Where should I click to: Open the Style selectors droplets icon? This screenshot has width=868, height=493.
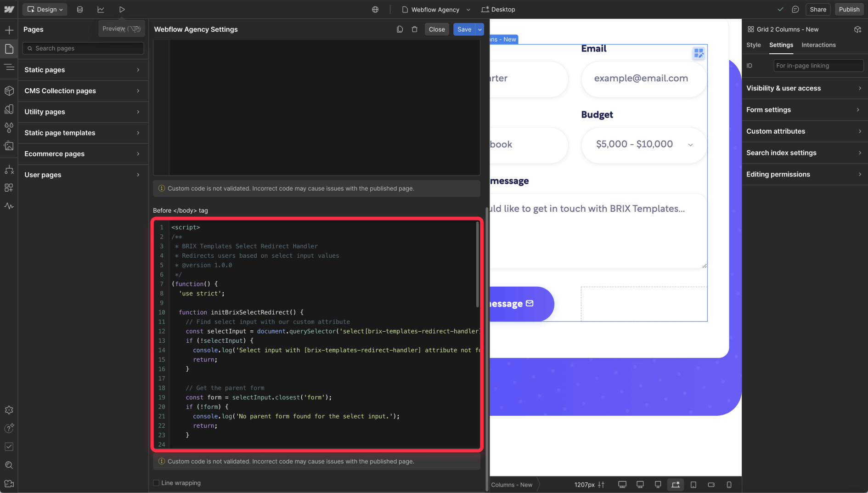click(9, 127)
